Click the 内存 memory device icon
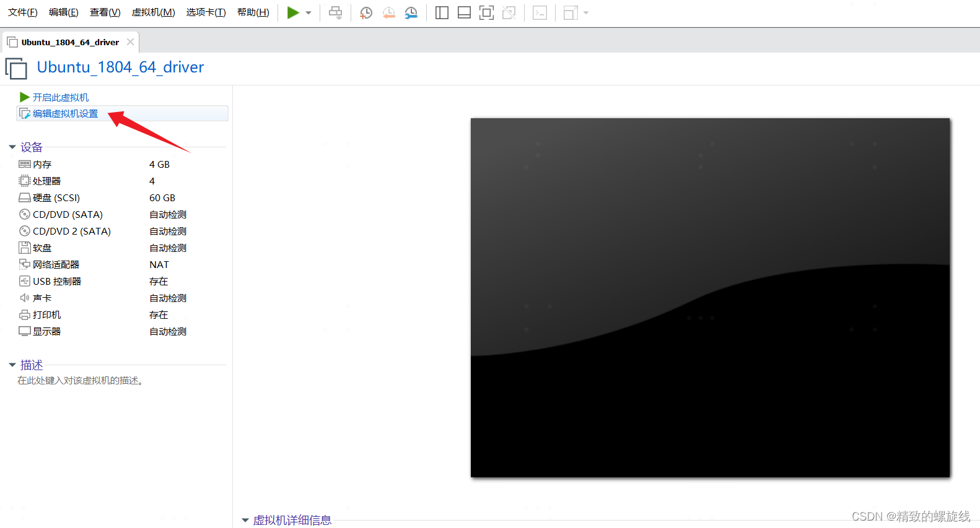 point(25,164)
